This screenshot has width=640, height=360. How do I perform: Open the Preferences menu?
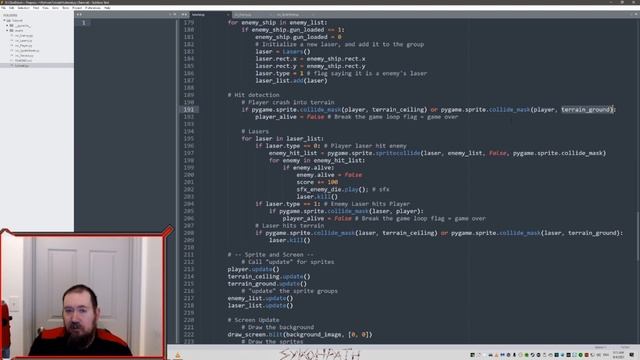(93, 8)
